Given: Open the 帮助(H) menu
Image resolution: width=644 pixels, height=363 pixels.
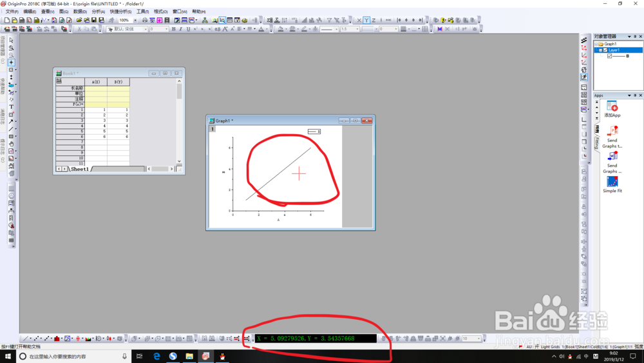Looking at the screenshot, I should (199, 12).
